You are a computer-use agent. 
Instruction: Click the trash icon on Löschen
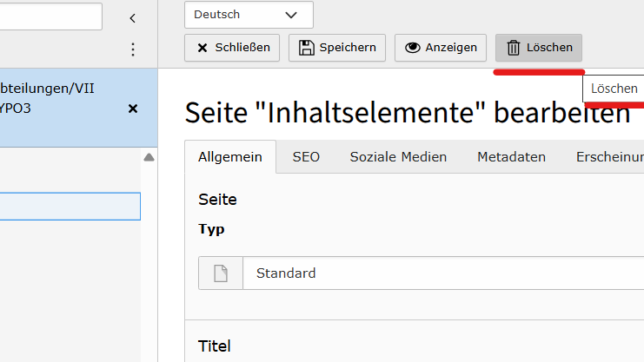point(514,48)
